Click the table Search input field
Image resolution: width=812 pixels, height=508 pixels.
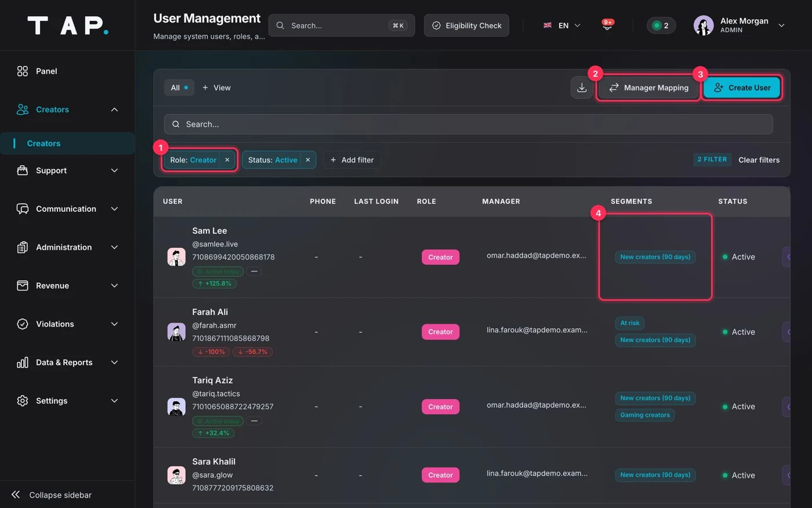[469, 124]
